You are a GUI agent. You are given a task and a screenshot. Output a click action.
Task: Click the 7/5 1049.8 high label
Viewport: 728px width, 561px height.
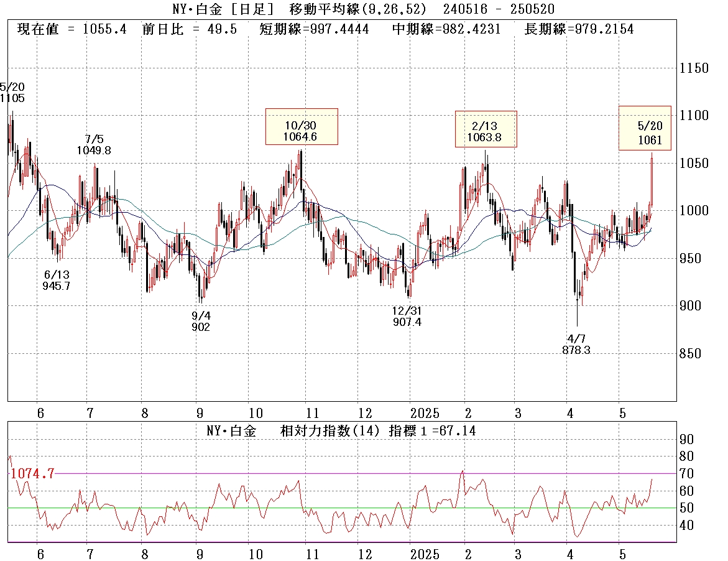[x=94, y=144]
